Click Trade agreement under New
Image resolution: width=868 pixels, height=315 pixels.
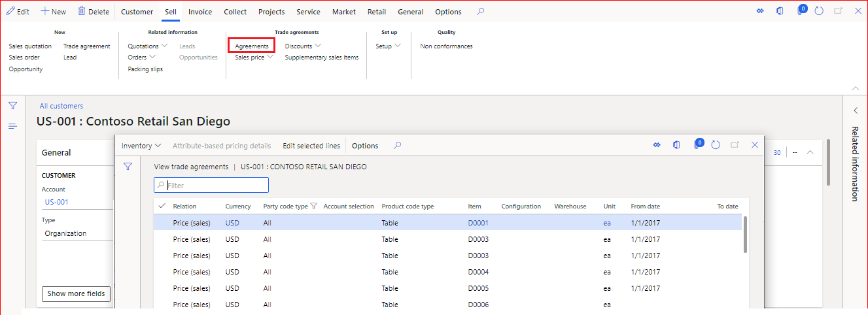tap(87, 46)
